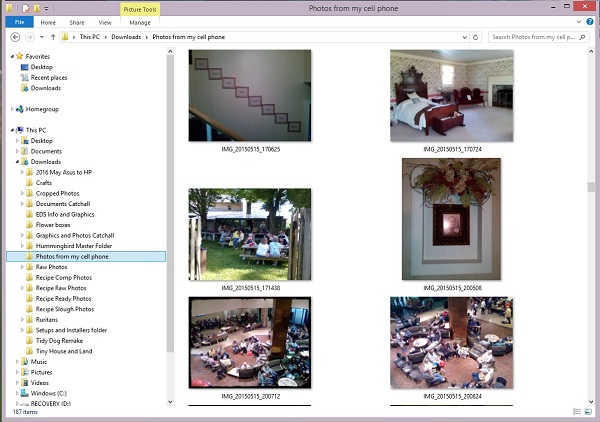Click the search magnifier icon
This screenshot has height=422, width=600.
click(x=582, y=37)
